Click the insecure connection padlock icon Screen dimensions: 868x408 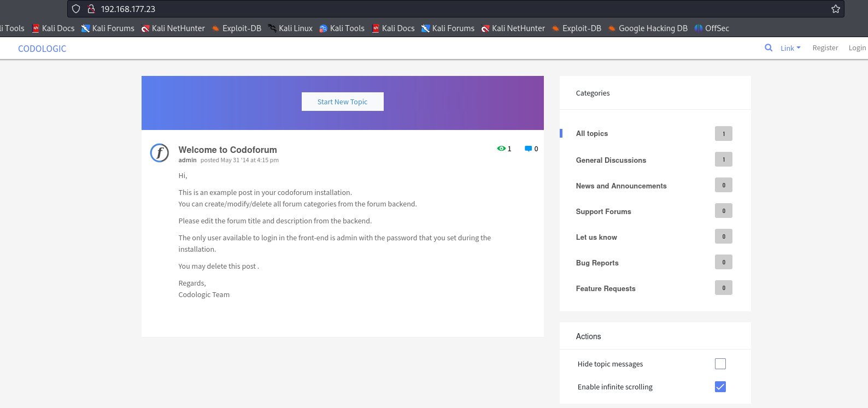click(x=91, y=9)
